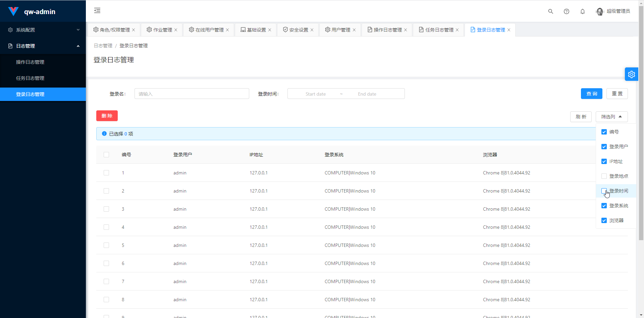This screenshot has height=318, width=644.
Task: Select the checkbox for row 2
Action: pos(106,191)
